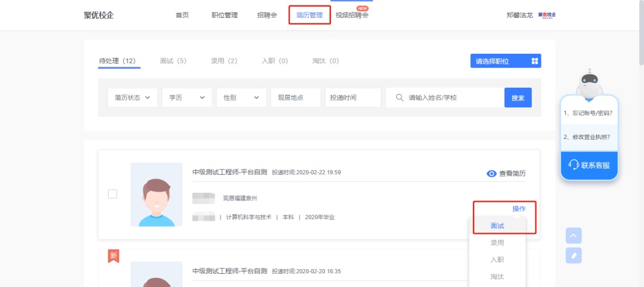The image size is (644, 287).
Task: Open the 性别 gender dropdown
Action: click(x=241, y=97)
